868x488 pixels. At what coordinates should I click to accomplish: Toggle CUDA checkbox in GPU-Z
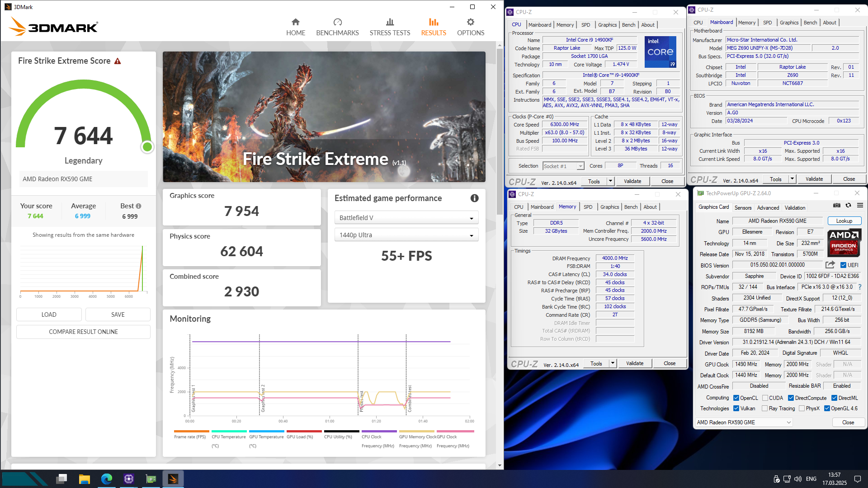pyautogui.click(x=765, y=398)
